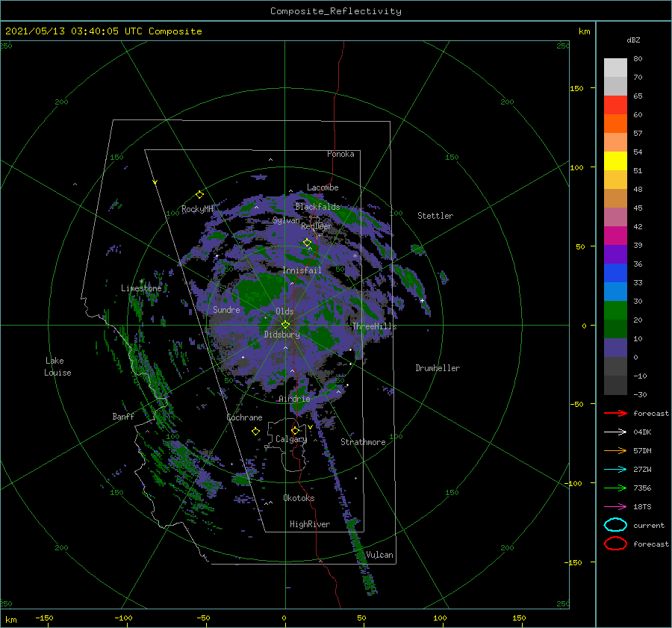Screen dimensions: 672x628
Task: Click the yellow diamond marker beside RockyMH
Action: [199, 195]
